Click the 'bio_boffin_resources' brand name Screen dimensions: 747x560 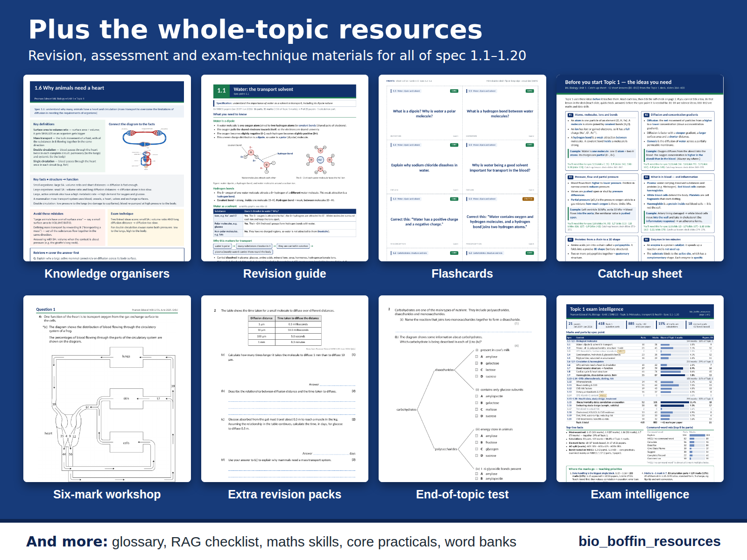pos(649,541)
